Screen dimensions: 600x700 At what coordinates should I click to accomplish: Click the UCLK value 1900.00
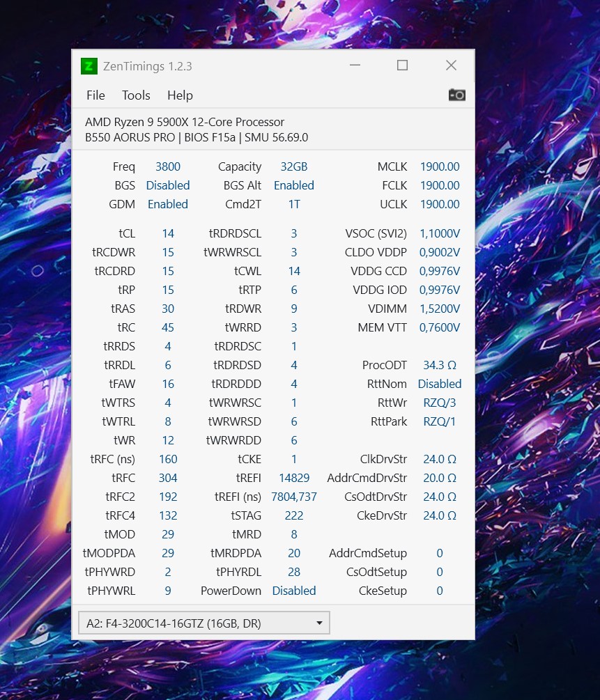pos(440,204)
